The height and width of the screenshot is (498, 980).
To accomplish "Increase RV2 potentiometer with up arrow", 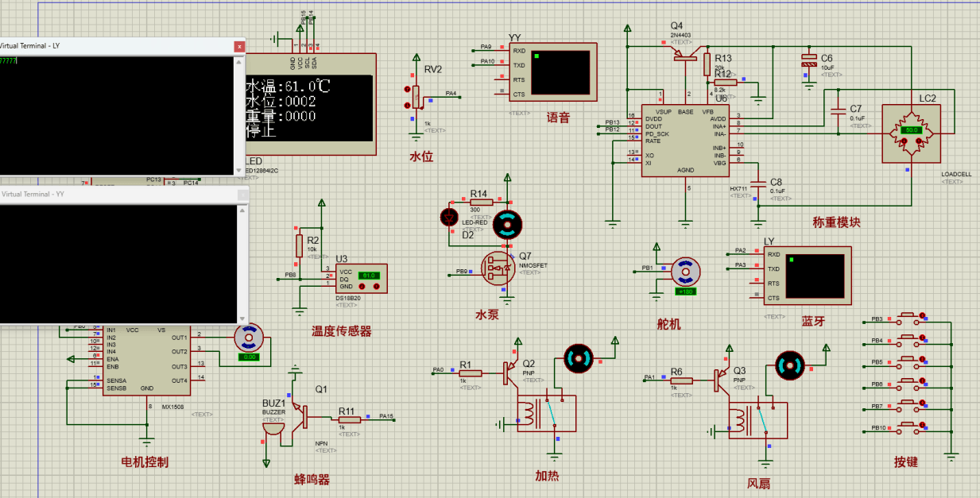I will pos(407,88).
